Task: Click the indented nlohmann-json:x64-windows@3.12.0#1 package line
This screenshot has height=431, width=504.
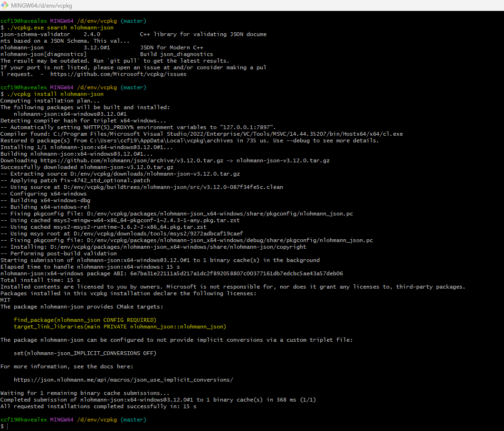Action: tap(70, 114)
